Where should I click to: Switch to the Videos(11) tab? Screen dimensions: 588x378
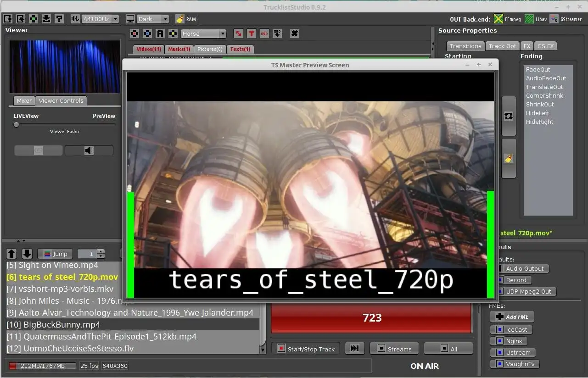tap(149, 49)
